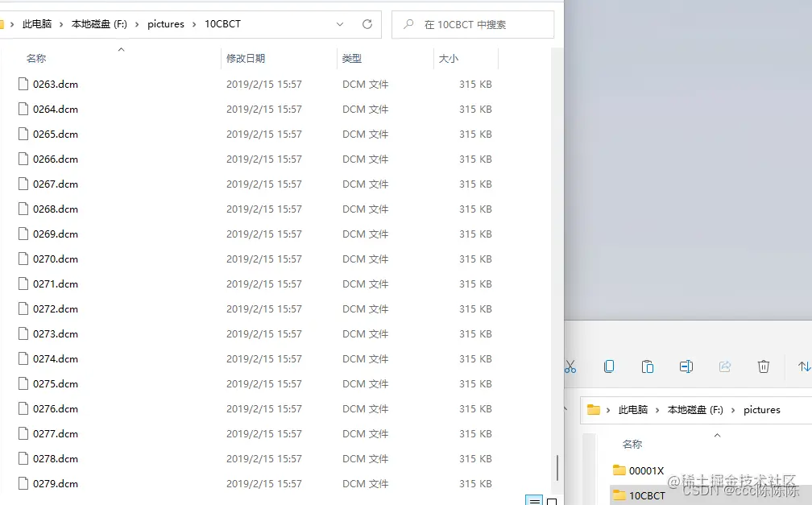Click date cell of 0263.dcm row
Image resolution: width=812 pixels, height=505 pixels.
point(264,84)
